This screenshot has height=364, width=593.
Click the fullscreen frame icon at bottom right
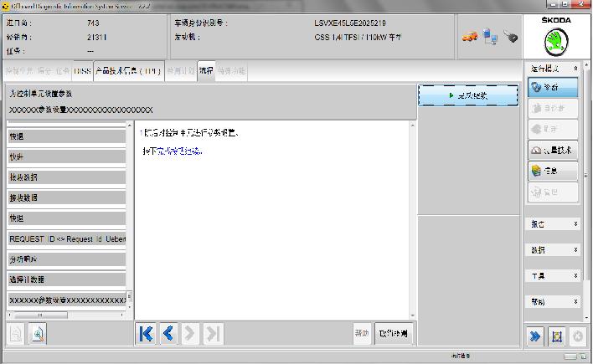coord(557,336)
